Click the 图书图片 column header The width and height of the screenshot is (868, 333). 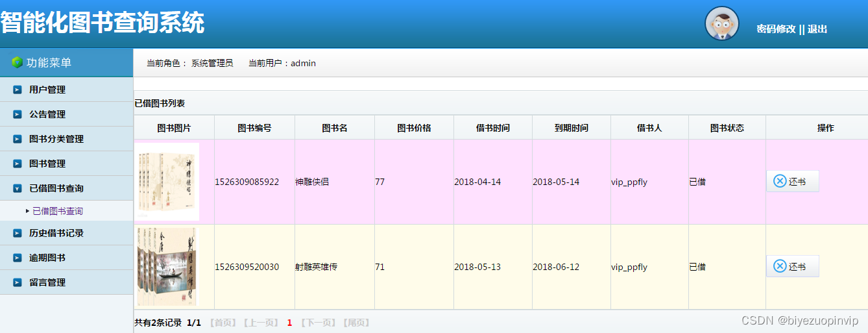click(x=175, y=128)
